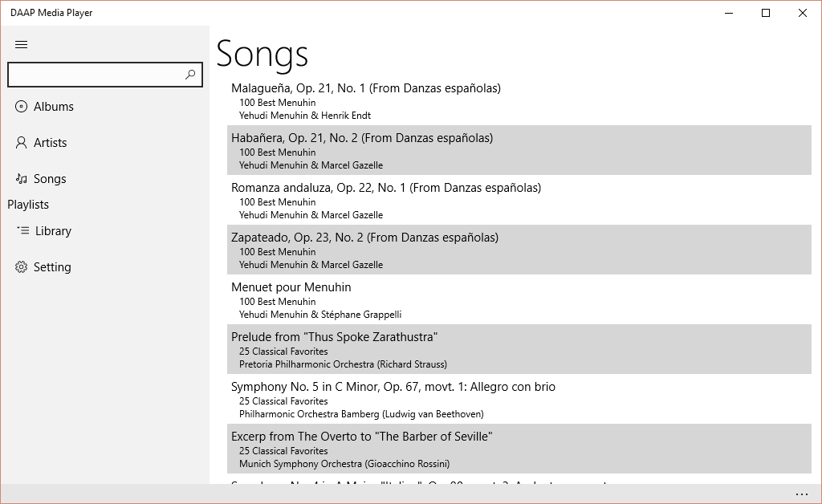This screenshot has width=822, height=504.
Task: Select Romanza andaluza, Op. 22, No. 1
Action: 386,188
